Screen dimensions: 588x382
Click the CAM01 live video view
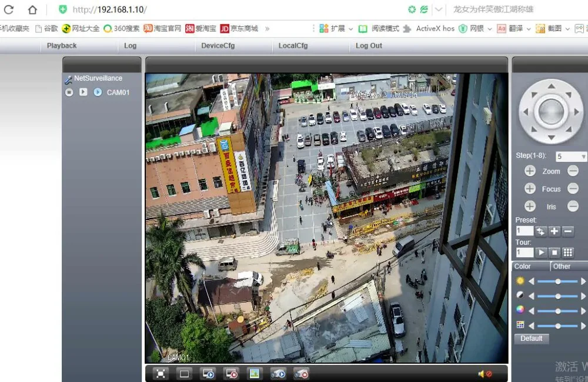click(x=326, y=218)
